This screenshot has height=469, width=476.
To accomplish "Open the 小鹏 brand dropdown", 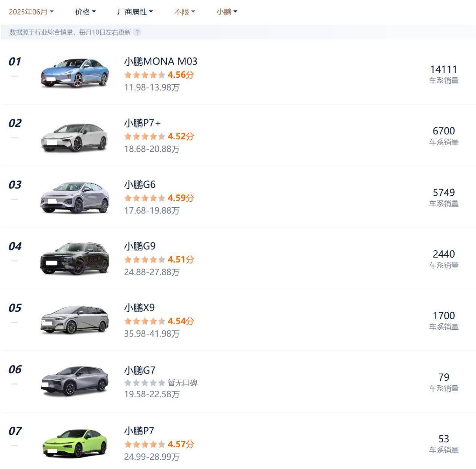I will point(226,12).
